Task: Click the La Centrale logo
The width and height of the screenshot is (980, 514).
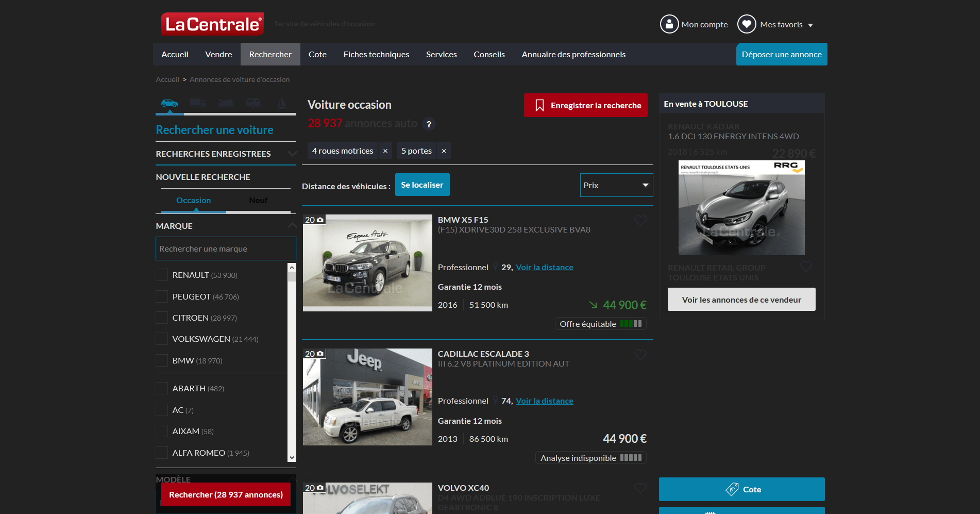Action: pyautogui.click(x=212, y=24)
